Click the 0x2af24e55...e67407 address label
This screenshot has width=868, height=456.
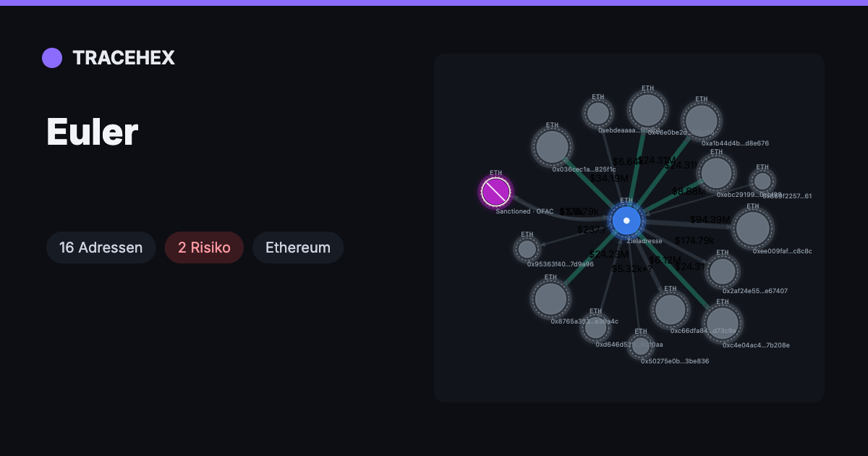click(x=755, y=290)
